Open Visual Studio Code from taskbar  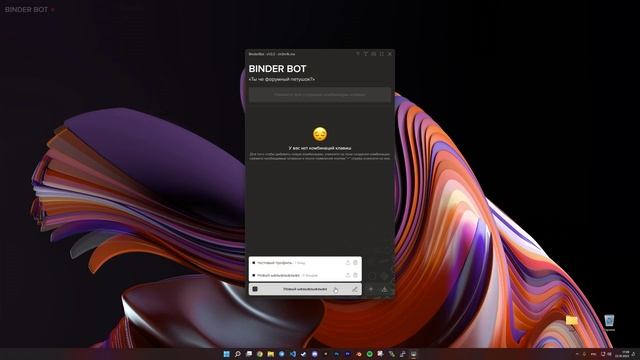coord(293,354)
